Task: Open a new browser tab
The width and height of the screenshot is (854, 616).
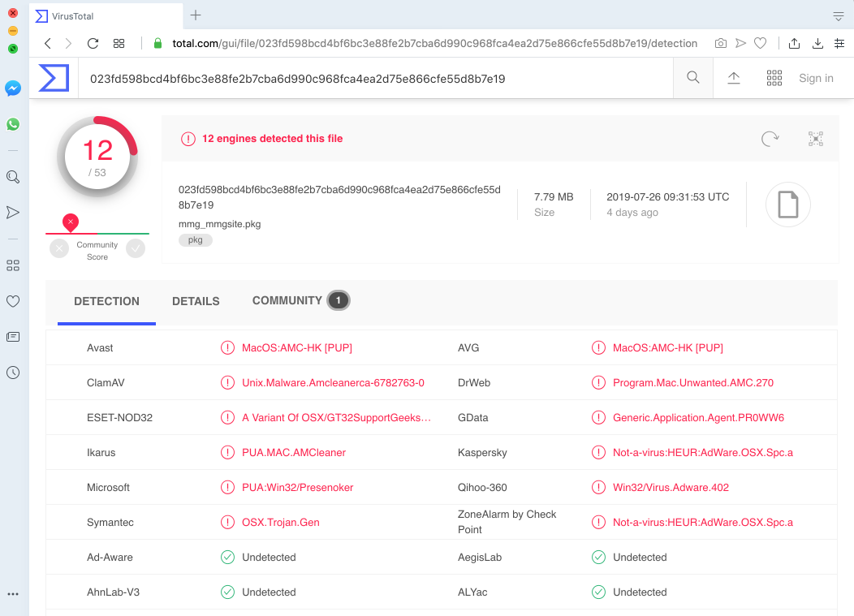Action: point(196,15)
